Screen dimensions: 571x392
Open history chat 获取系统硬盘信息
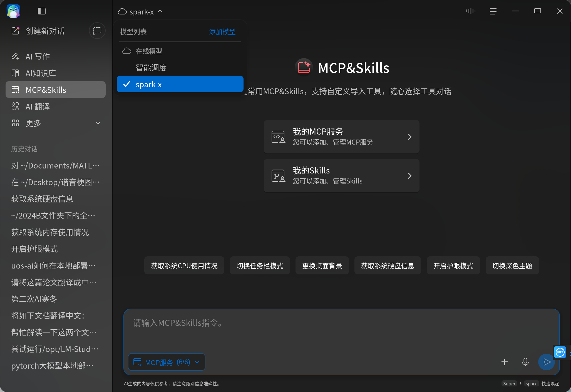42,199
